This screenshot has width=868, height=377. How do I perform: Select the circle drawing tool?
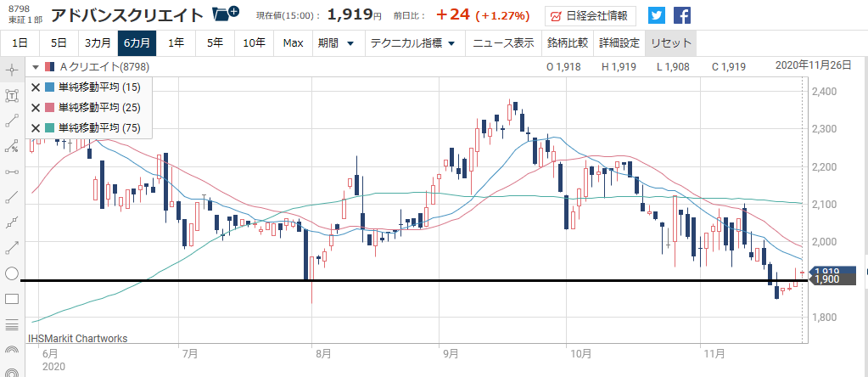click(x=12, y=273)
